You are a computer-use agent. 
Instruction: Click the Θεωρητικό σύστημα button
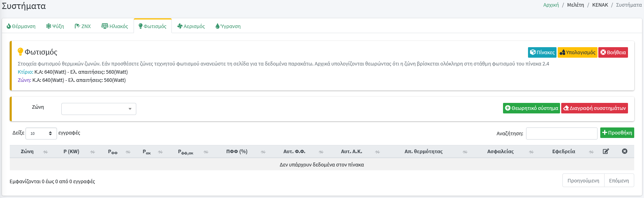[x=531, y=108]
